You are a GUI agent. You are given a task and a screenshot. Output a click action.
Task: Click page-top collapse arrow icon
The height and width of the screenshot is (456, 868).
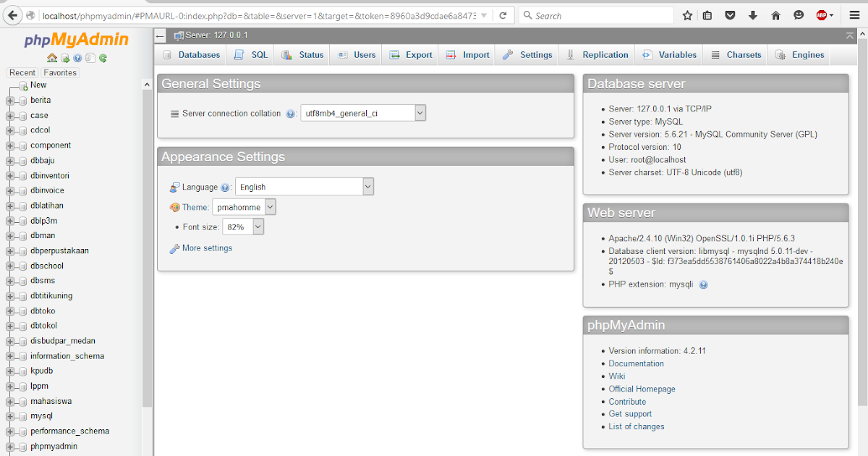click(850, 35)
